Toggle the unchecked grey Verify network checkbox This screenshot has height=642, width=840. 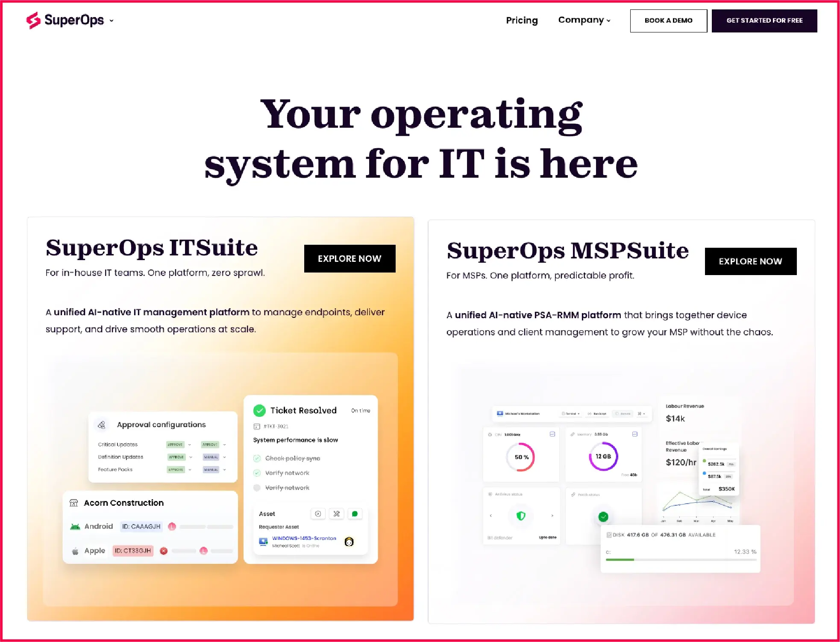[x=257, y=488]
